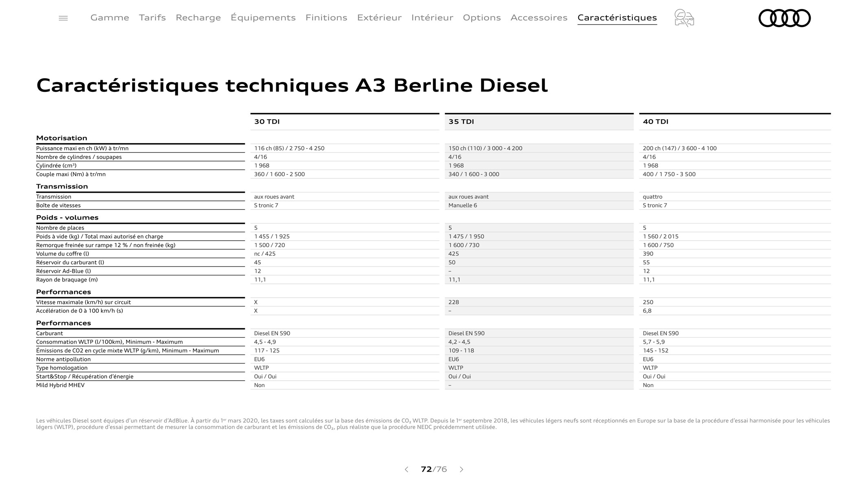Click the AdBlue WLTP footnote text
The height and width of the screenshot is (488, 868).
(x=433, y=424)
